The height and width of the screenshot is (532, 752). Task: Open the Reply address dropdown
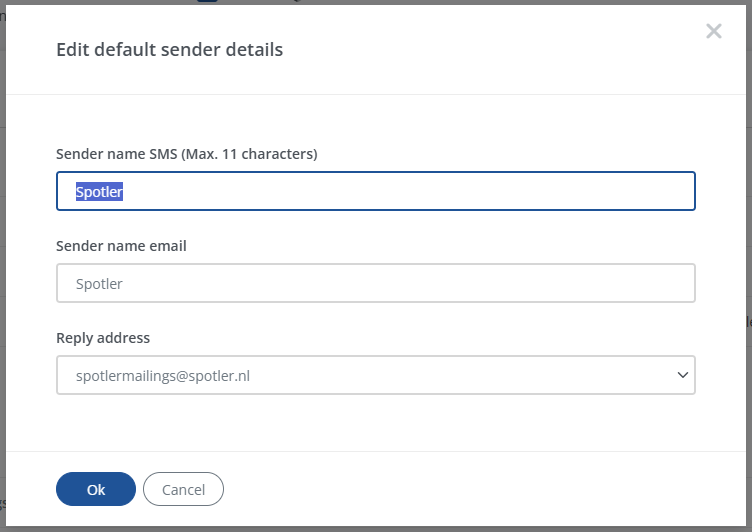click(x=375, y=375)
